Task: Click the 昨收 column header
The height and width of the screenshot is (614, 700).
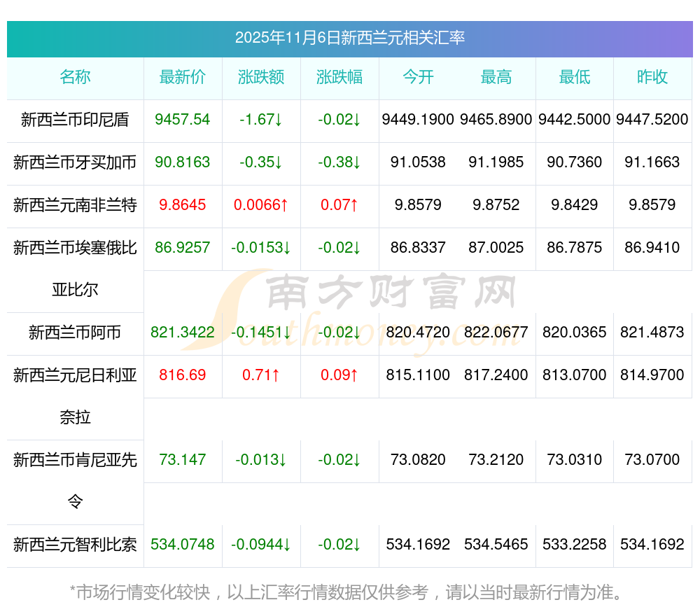Action: 652,77
